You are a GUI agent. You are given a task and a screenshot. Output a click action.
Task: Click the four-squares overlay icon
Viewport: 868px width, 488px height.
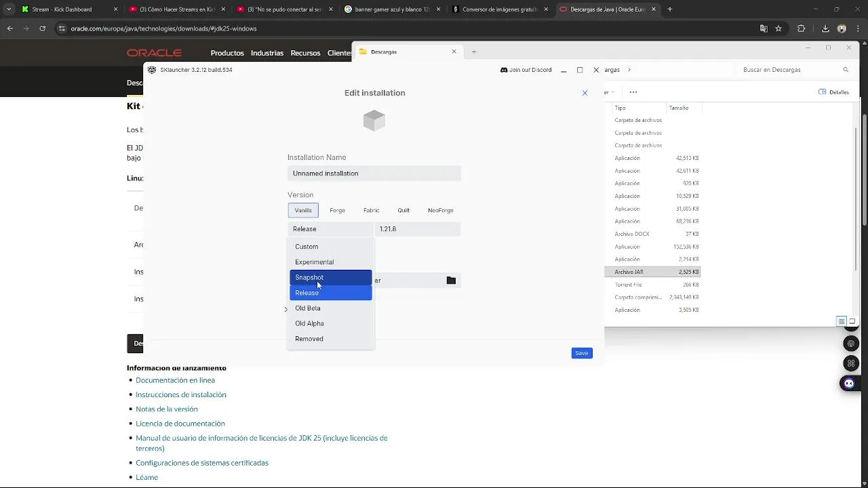(x=851, y=364)
